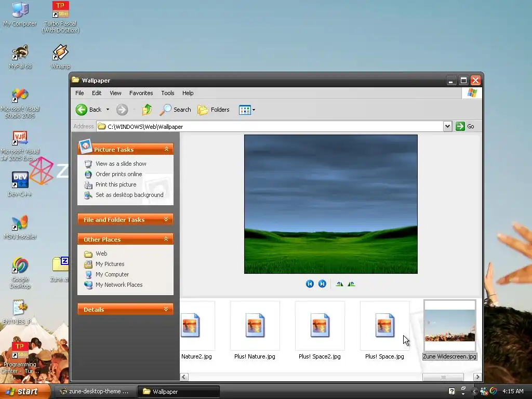Viewport: 532px width, 399px height.
Task: Collapse the Other Places panel
Action: click(166, 239)
